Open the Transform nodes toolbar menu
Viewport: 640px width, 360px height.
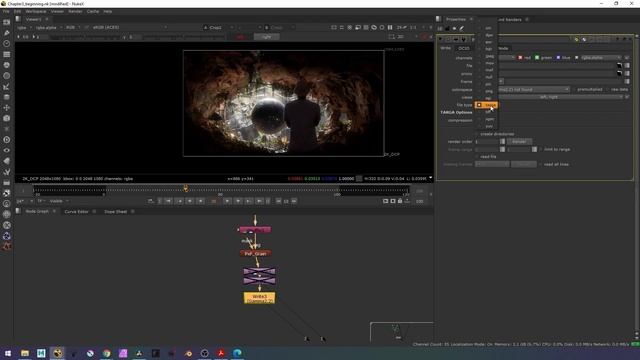(x=7, y=108)
